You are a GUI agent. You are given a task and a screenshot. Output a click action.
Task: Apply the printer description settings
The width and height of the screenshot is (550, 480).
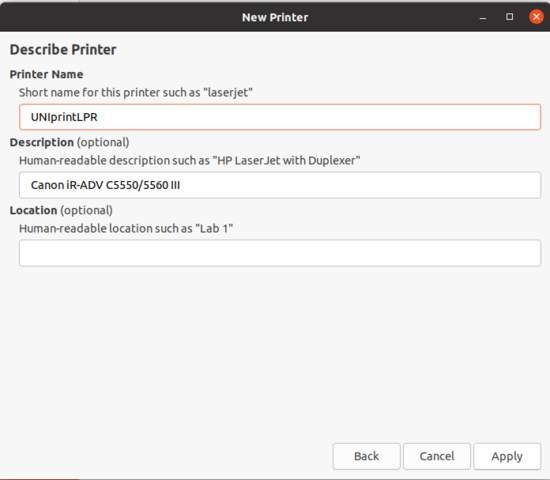(x=507, y=456)
